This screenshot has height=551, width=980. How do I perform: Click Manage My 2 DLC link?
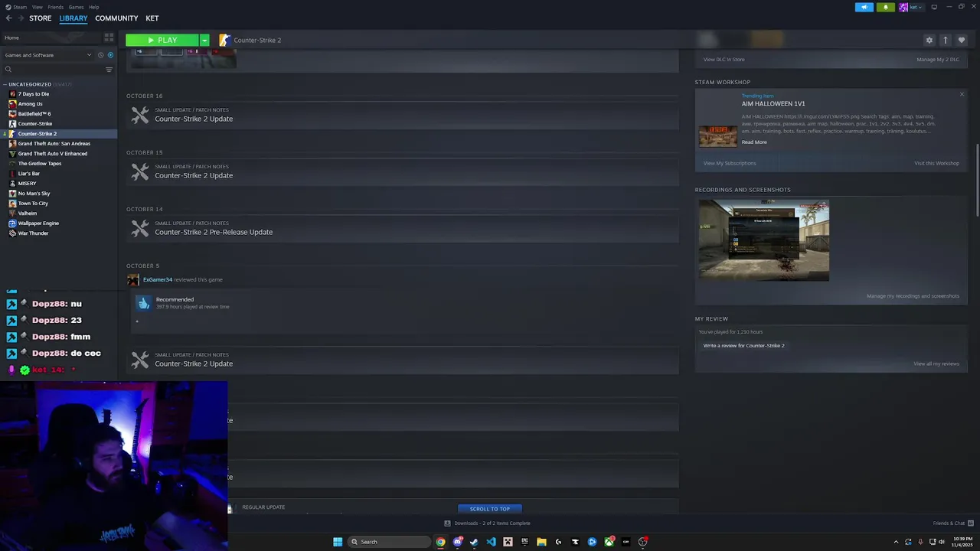tap(938, 60)
